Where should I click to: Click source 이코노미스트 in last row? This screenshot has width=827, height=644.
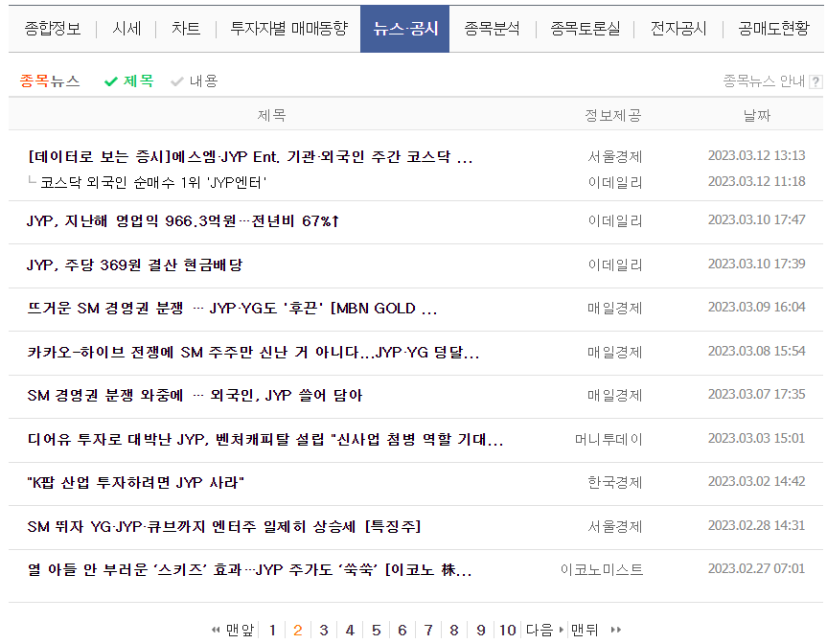[x=602, y=569]
